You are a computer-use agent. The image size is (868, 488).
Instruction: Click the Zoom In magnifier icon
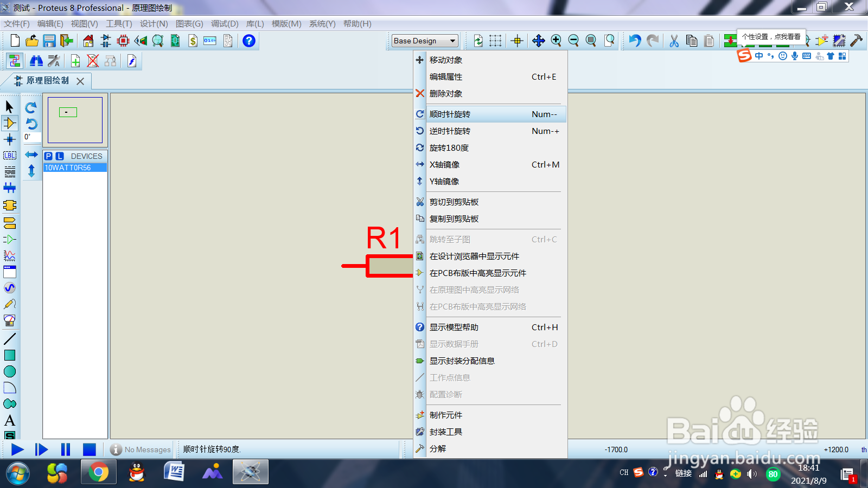tap(556, 41)
